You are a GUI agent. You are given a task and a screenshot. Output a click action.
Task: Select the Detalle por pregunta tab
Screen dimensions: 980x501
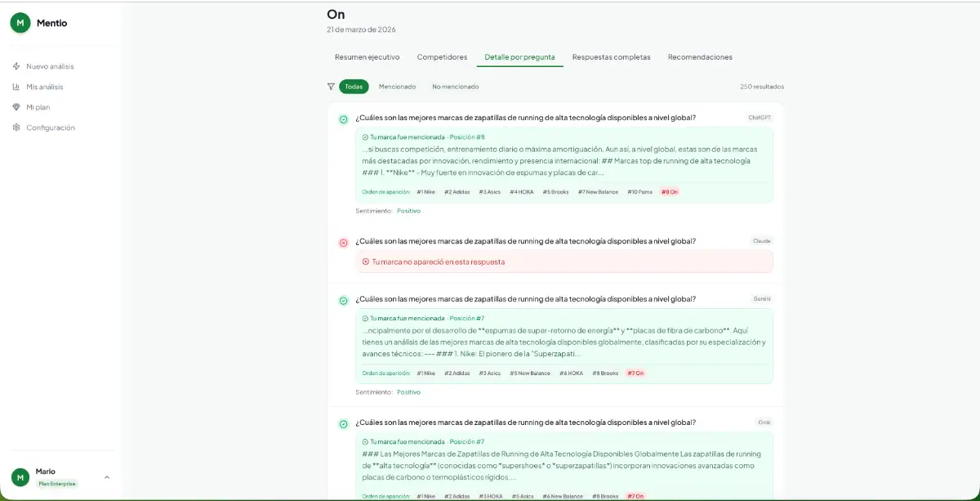coord(519,57)
